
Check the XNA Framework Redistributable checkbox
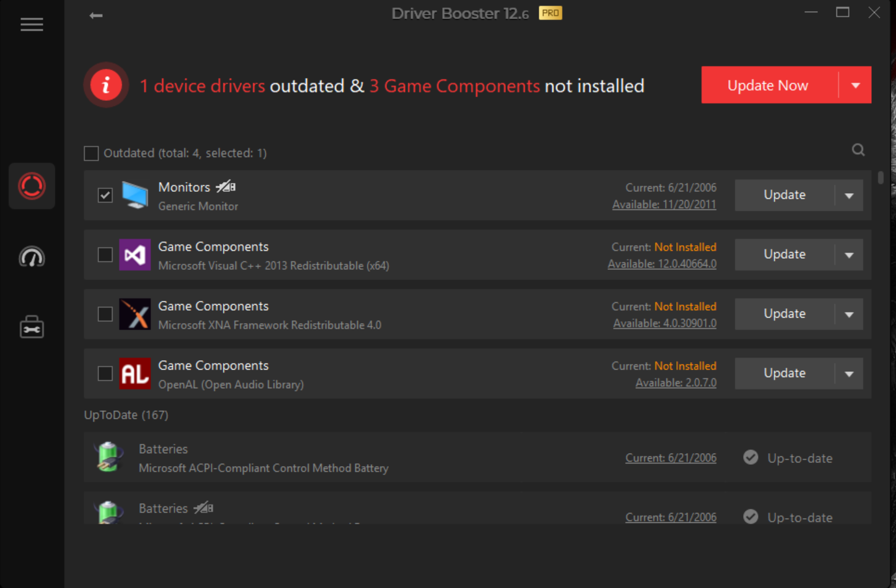coord(105,314)
